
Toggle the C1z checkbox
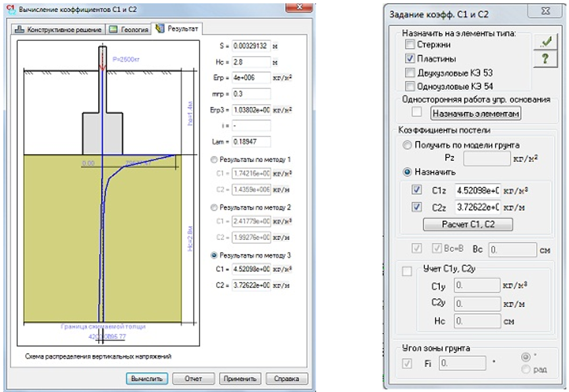(417, 190)
